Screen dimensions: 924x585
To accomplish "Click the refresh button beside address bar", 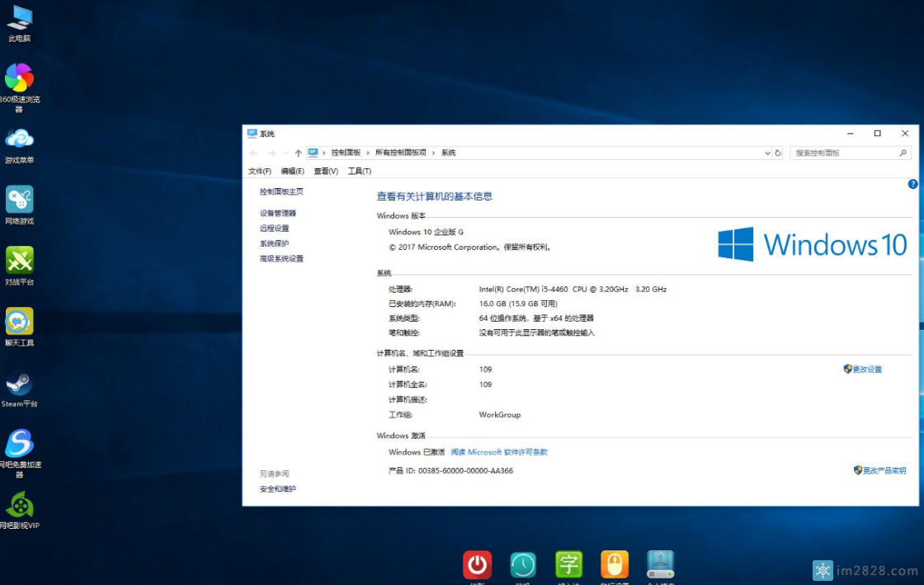I will 778,153.
